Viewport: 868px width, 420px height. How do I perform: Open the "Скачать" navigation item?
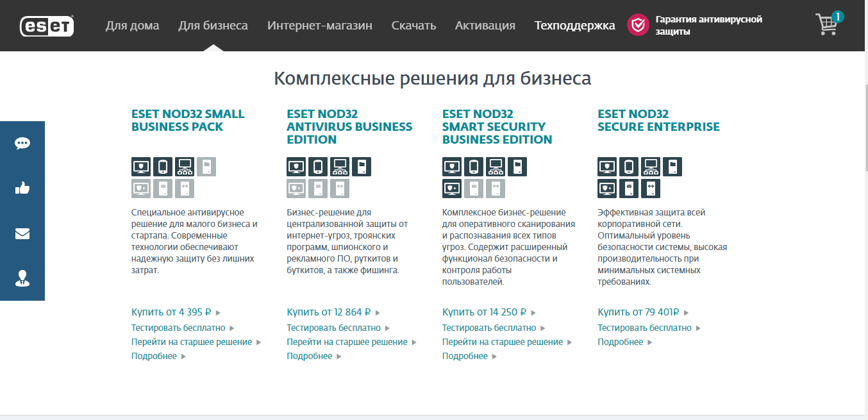(413, 26)
